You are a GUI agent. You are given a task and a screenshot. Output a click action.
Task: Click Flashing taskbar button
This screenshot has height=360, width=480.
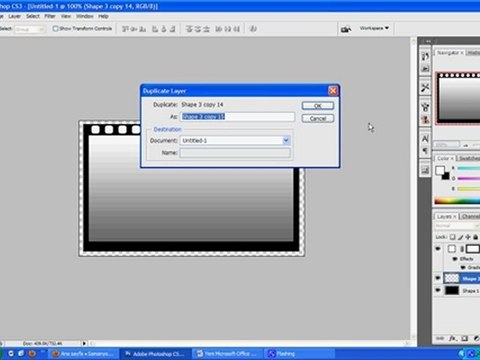point(299,354)
